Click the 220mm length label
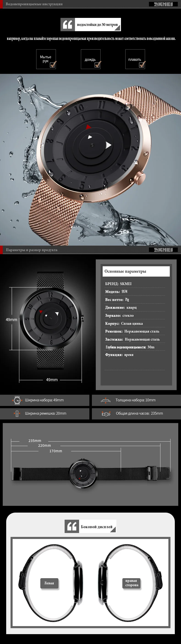This screenshot has width=181, height=644. (x=44, y=445)
